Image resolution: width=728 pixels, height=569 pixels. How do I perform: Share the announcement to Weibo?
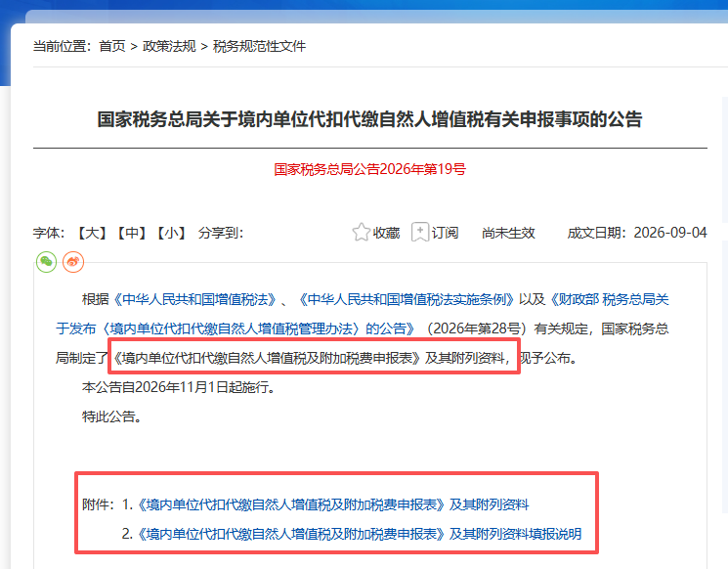tap(73, 262)
